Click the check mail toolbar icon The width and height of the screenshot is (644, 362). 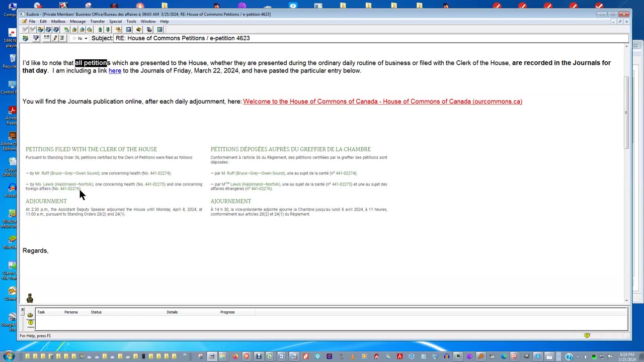(x=56, y=29)
